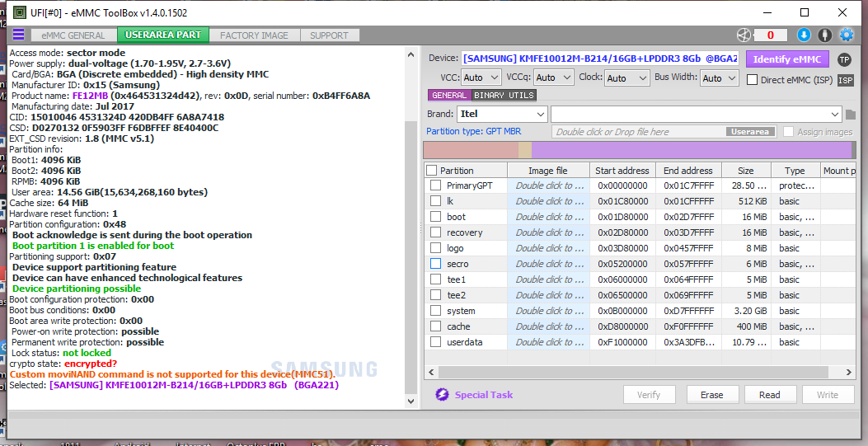Open the Bus Width dropdown
This screenshot has width=868, height=446.
point(720,78)
